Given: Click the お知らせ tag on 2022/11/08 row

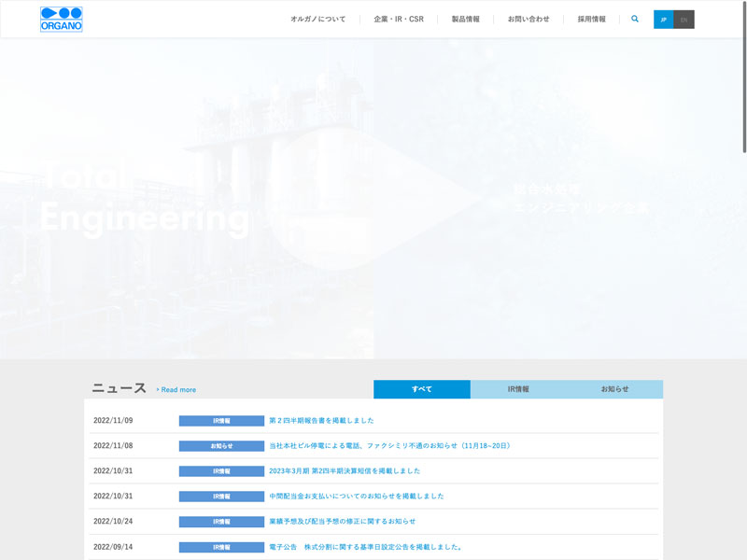Looking at the screenshot, I should (221, 446).
